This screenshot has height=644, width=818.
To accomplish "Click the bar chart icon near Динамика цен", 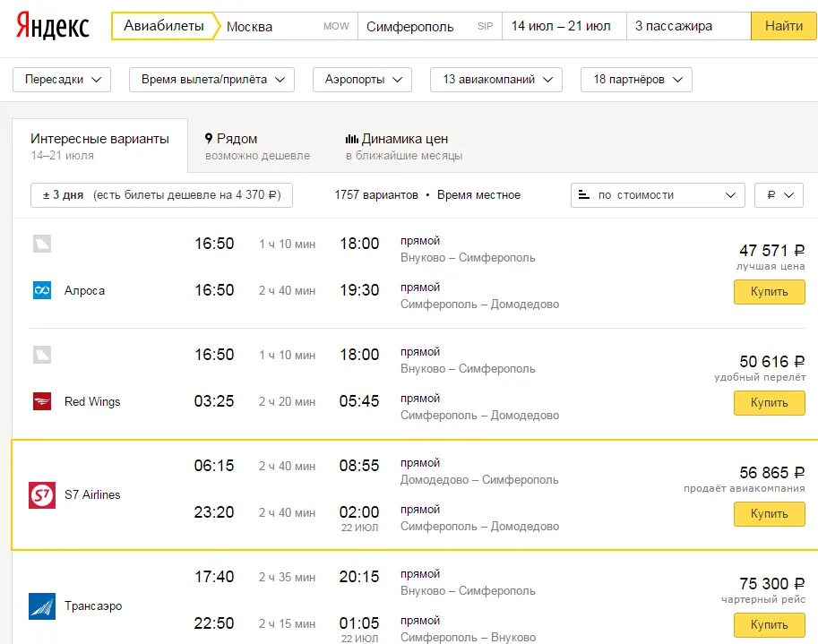I will (351, 139).
